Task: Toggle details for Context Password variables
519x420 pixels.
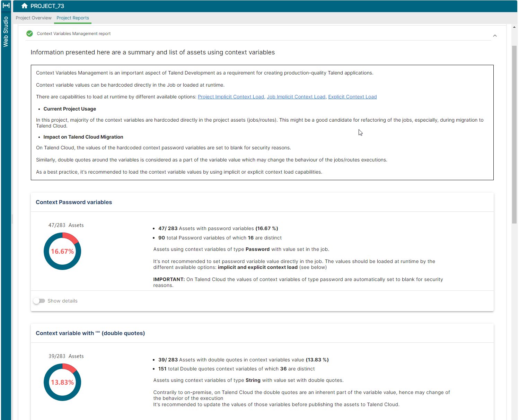Action: (x=39, y=301)
